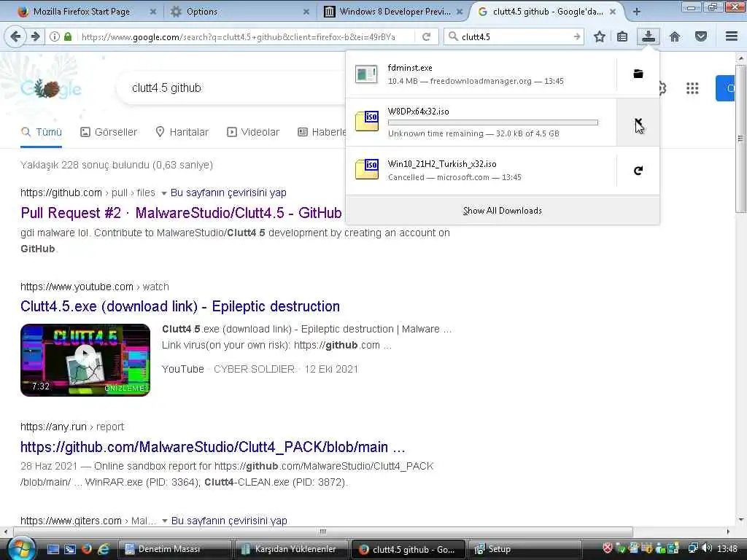
Task: Select the Haritalar search filter
Action: [x=182, y=132]
